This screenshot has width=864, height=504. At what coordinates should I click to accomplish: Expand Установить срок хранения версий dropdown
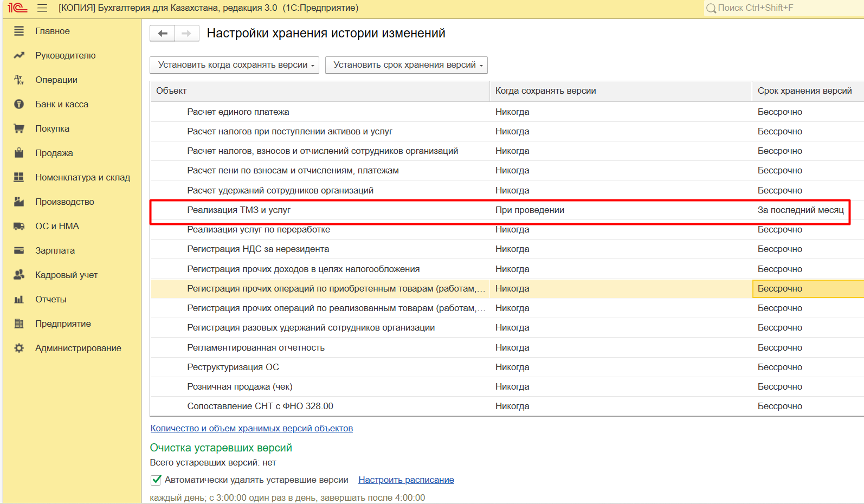tap(406, 65)
